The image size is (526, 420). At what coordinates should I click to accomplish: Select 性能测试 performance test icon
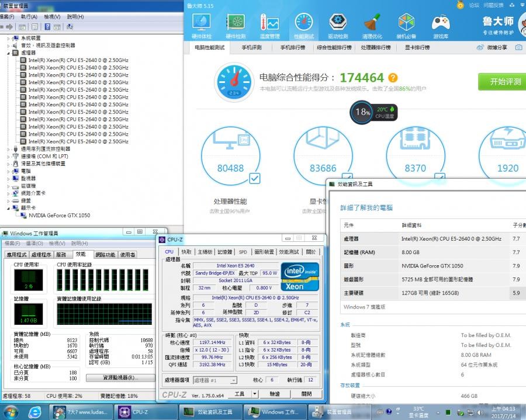(x=304, y=26)
